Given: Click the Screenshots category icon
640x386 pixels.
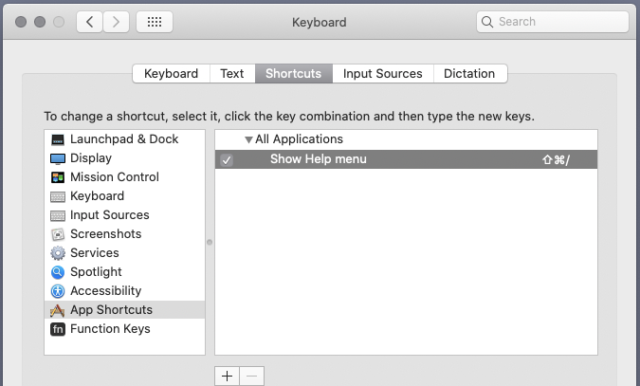Looking at the screenshot, I should [58, 234].
